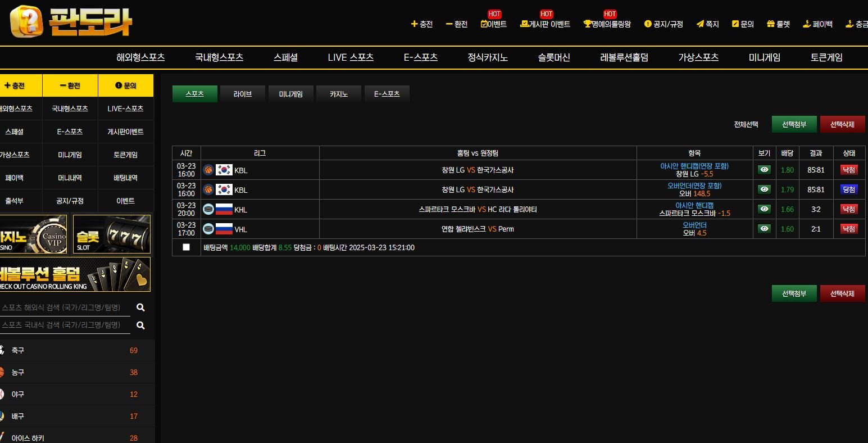Click the Russian flag in VHL row
This screenshot has width=868, height=443.
coord(224,229)
